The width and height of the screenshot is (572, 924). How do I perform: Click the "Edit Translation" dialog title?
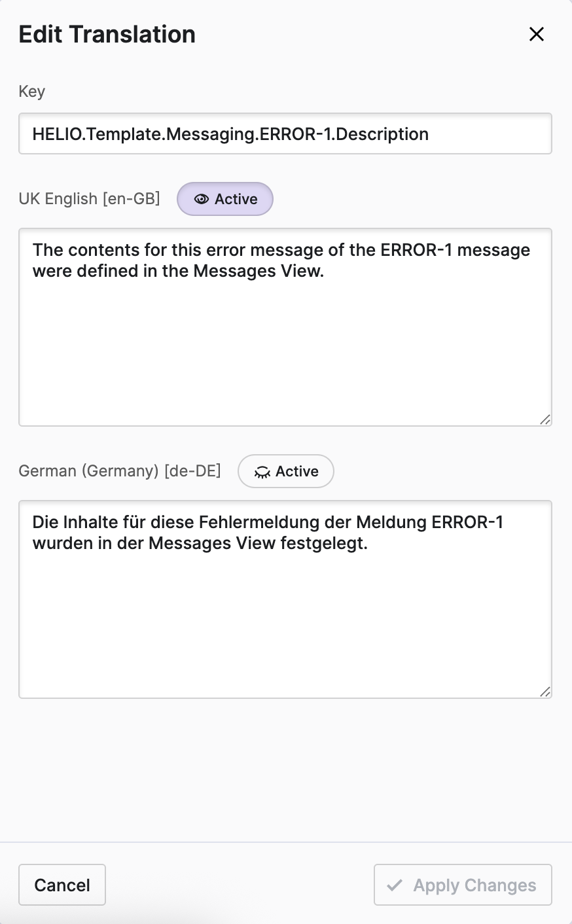(107, 35)
